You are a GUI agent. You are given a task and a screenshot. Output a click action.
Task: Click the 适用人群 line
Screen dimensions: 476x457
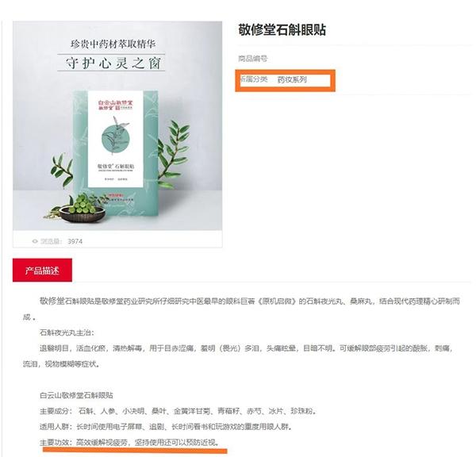(166, 427)
